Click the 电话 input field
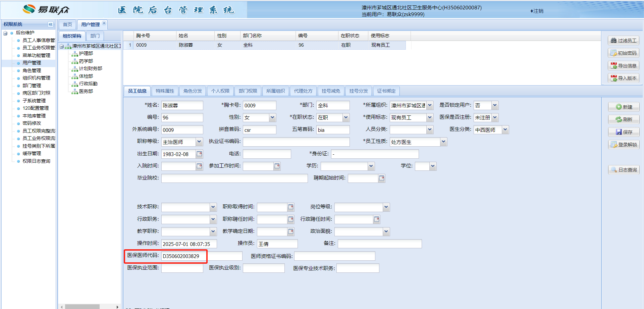 (x=267, y=154)
